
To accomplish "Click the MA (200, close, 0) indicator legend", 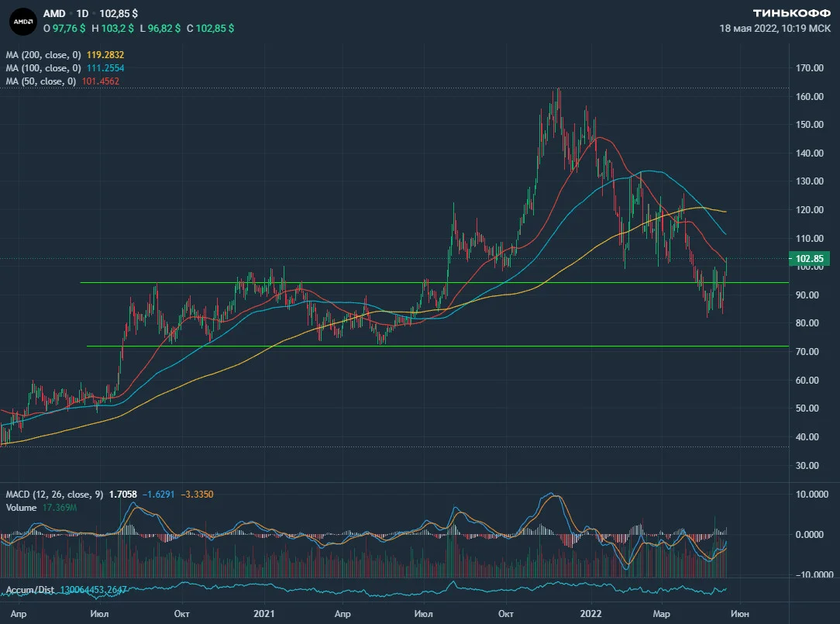I will point(43,55).
